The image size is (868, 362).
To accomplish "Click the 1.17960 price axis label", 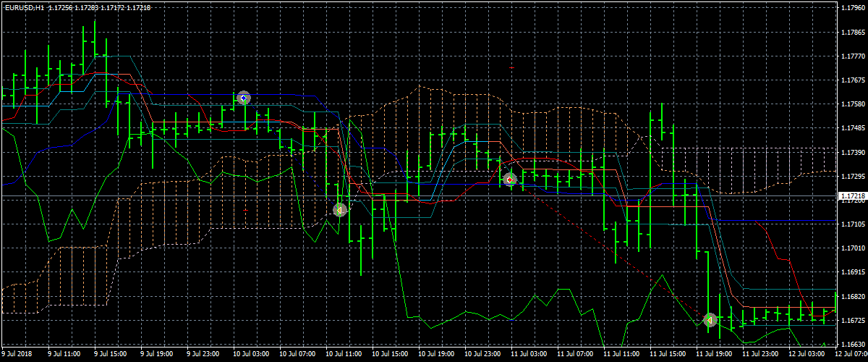I will (854, 9).
